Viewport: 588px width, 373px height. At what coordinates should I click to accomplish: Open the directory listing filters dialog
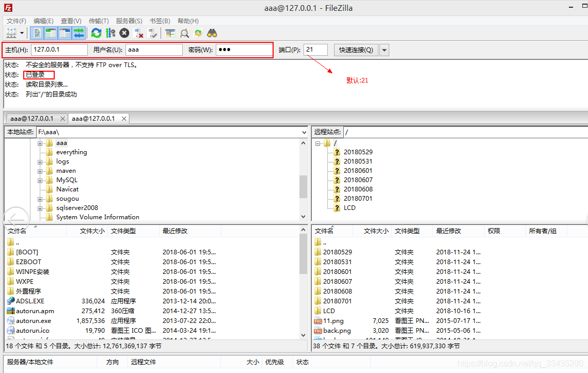tap(170, 34)
